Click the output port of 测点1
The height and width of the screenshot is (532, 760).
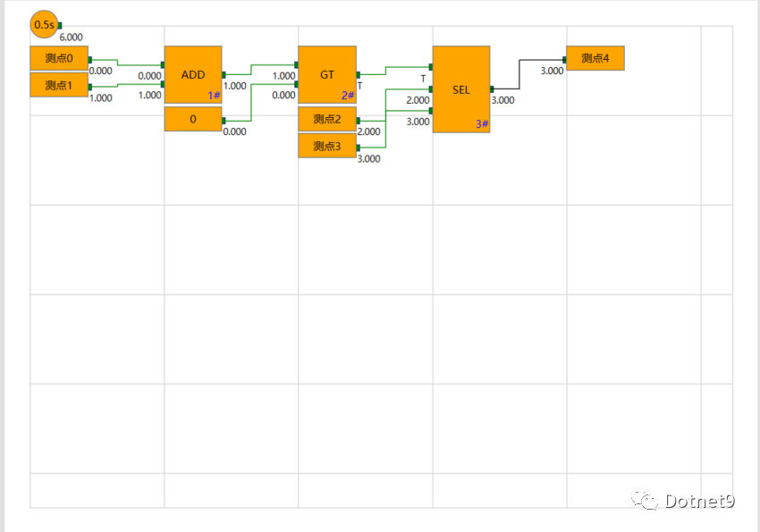click(x=90, y=87)
